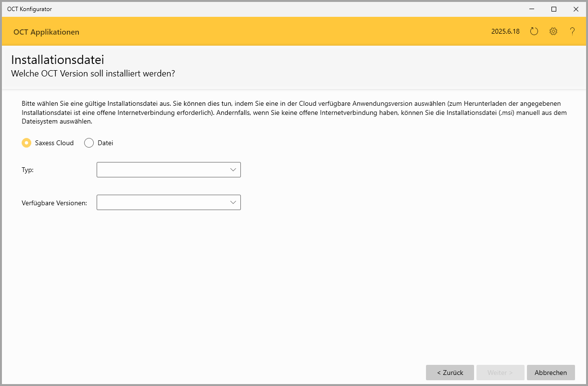The height and width of the screenshot is (386, 588).
Task: Click the refresh icon in the header
Action: pos(534,32)
